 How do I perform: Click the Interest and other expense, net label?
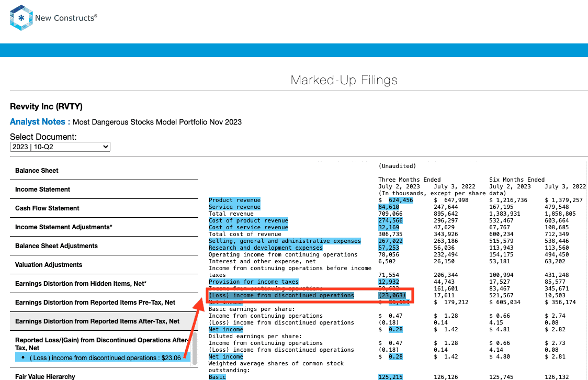click(262, 262)
